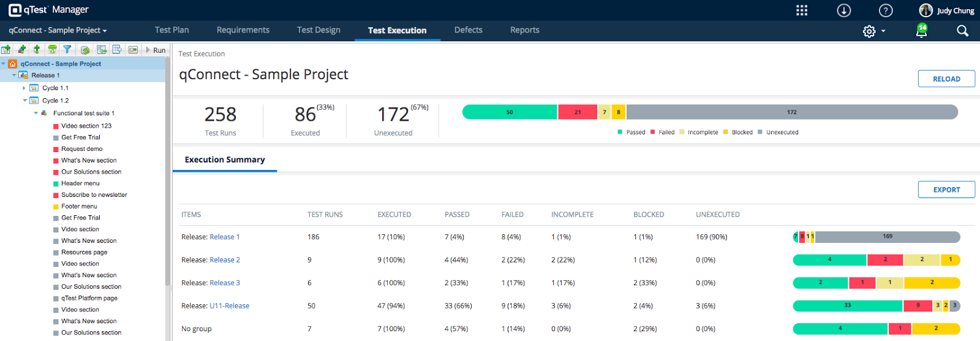Click the Blocked legend item
980x341 pixels.
pyautogui.click(x=738, y=132)
